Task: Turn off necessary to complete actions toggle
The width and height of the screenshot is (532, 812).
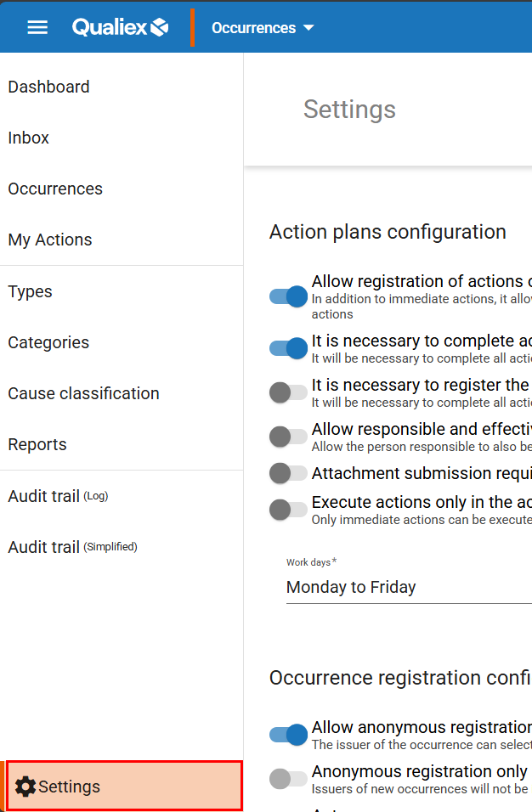Action: coord(288,348)
